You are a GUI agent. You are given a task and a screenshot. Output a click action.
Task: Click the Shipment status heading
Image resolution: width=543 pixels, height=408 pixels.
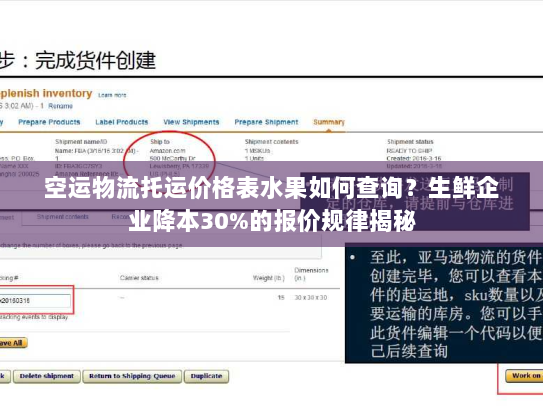[410, 142]
